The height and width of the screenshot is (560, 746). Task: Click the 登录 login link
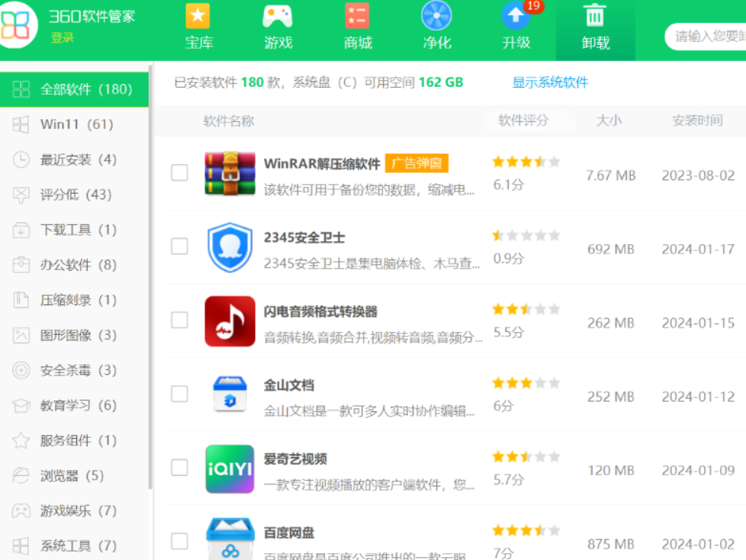(62, 37)
